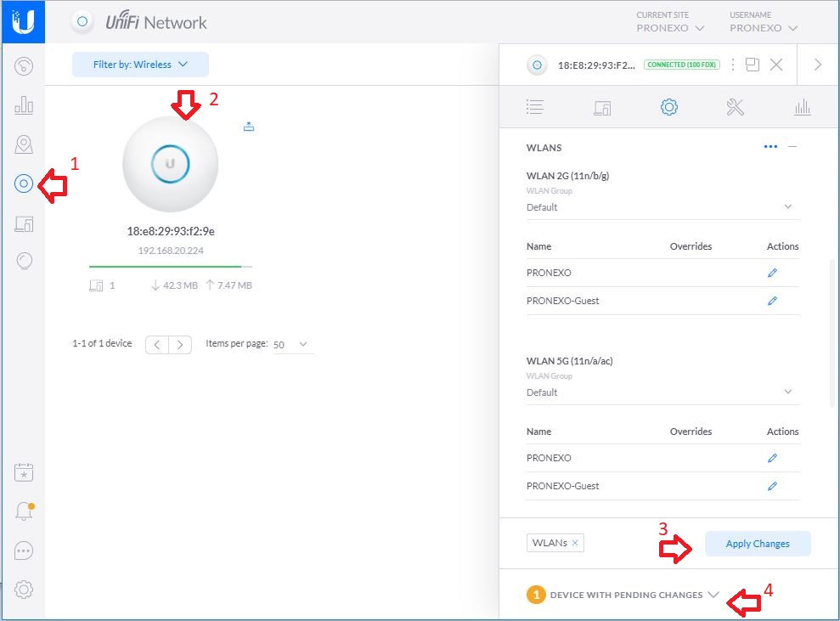Open the Statistics bar chart icon
The height and width of the screenshot is (621, 840).
[24, 105]
